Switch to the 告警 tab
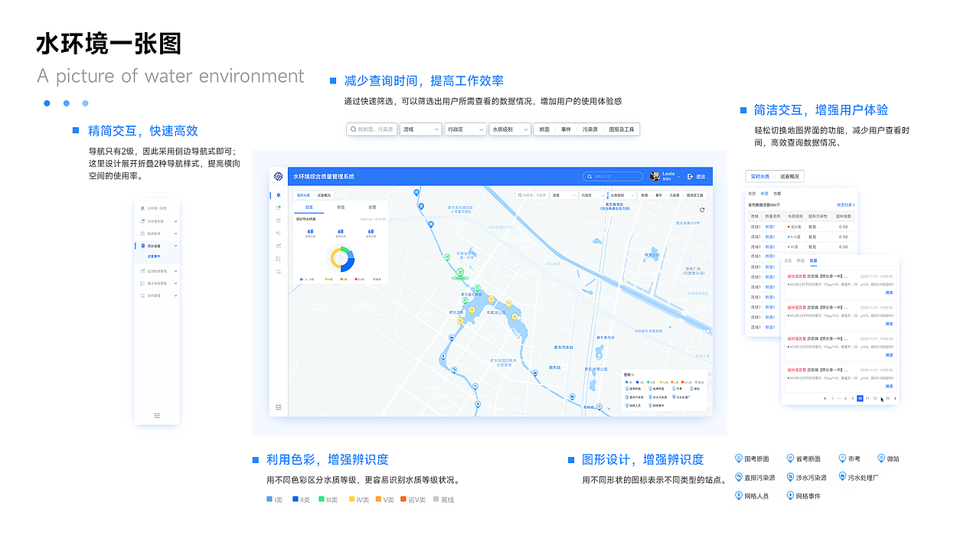This screenshot has height=552, width=980. coord(813,261)
